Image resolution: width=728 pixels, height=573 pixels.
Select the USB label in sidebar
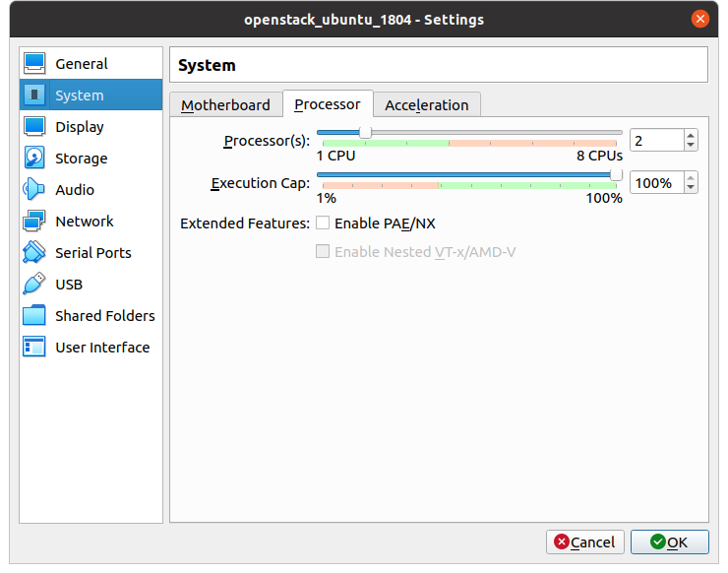[69, 285]
